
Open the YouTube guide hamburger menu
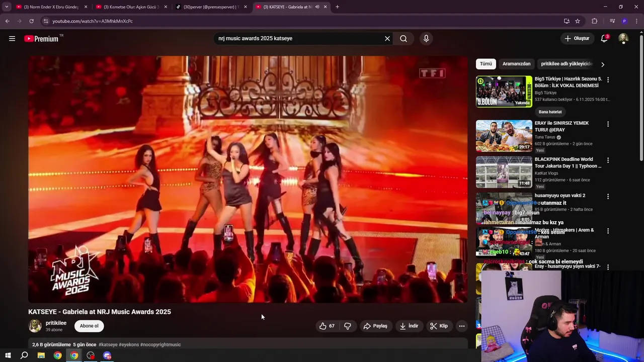12,38
